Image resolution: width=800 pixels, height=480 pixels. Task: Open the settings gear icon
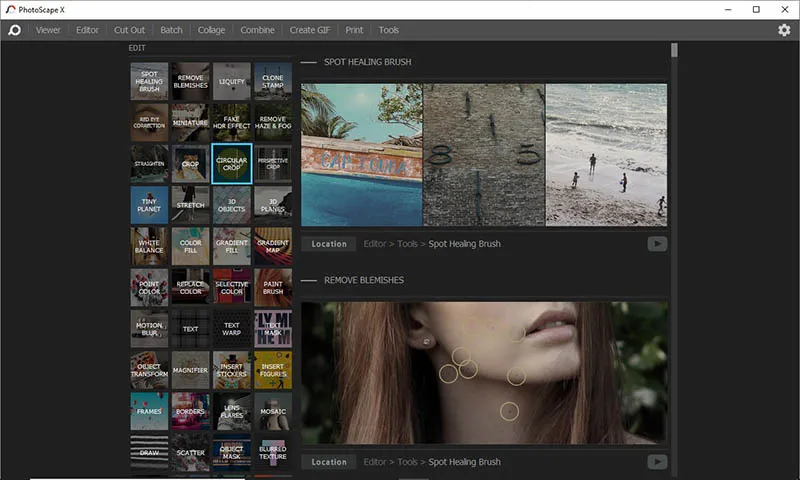coord(784,30)
